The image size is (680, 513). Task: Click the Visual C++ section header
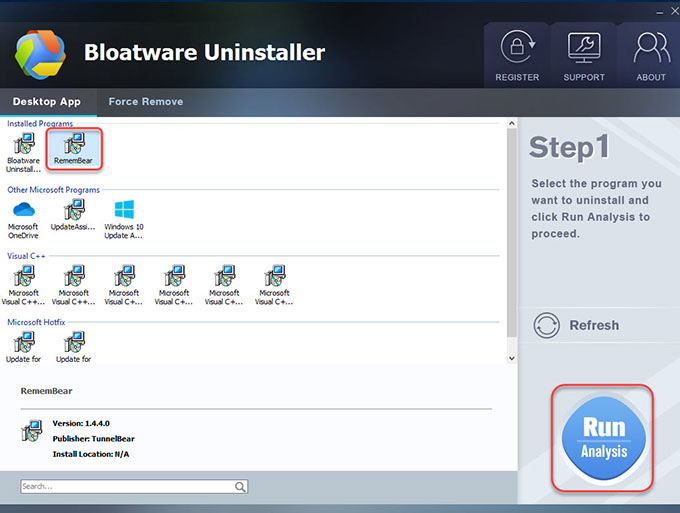(x=26, y=256)
